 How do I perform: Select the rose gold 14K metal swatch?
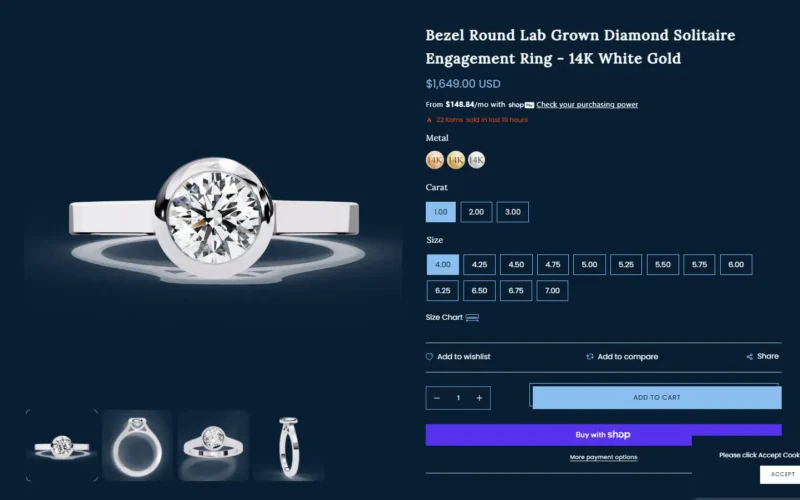pos(435,160)
